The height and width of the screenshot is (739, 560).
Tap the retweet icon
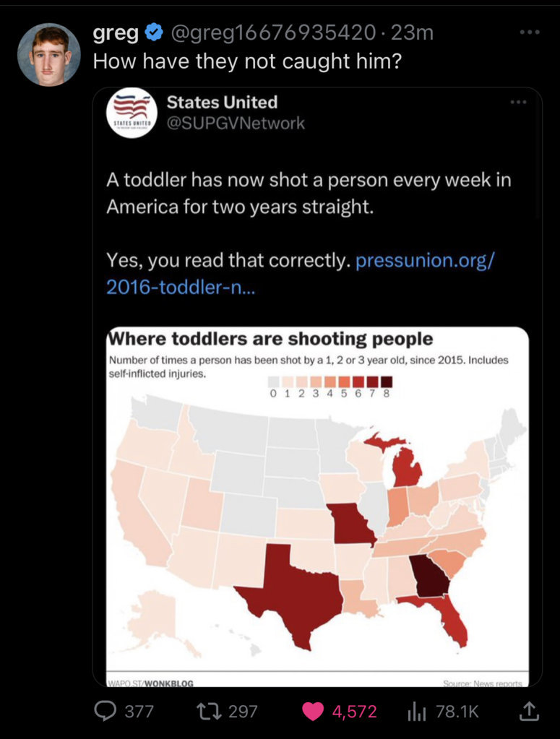(209, 712)
